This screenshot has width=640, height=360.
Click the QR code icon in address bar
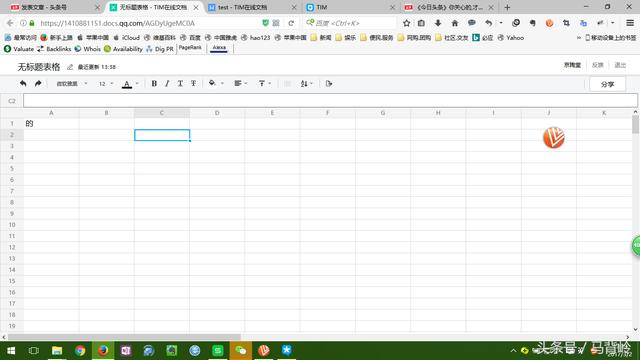tap(276, 23)
